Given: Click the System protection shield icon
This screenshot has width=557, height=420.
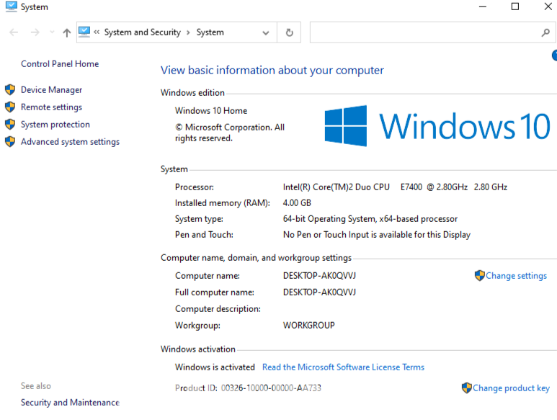Looking at the screenshot, I should click(10, 124).
